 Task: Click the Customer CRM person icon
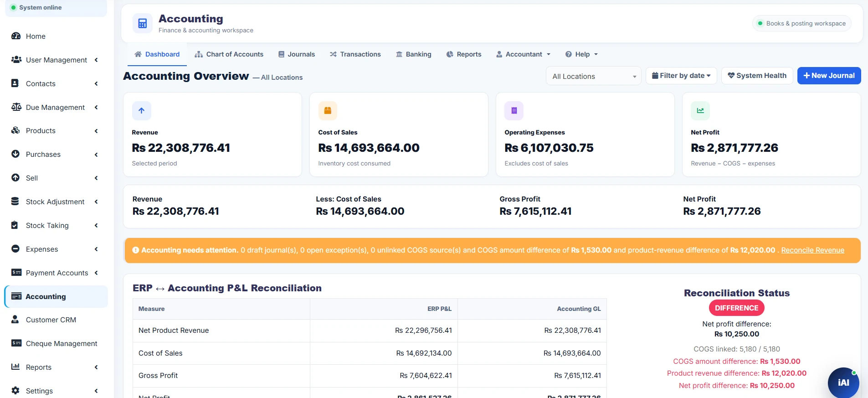(15, 320)
